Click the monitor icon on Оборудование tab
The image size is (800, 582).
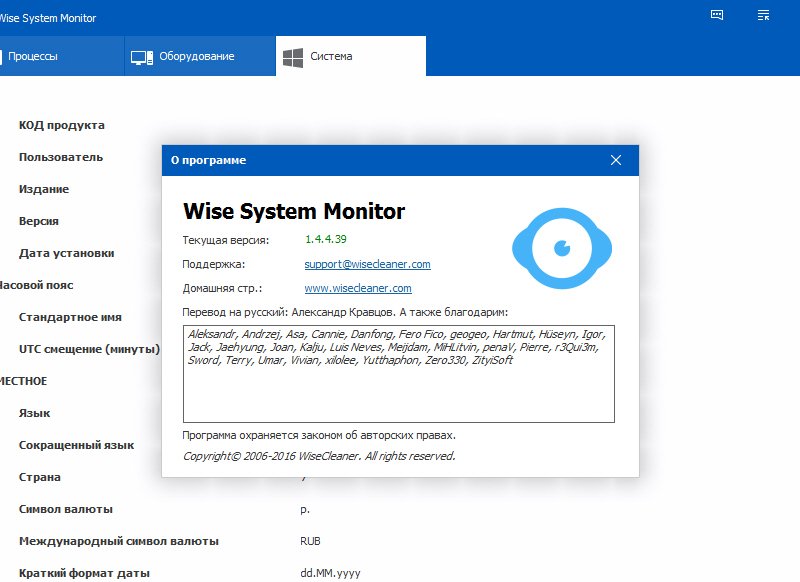coord(142,57)
